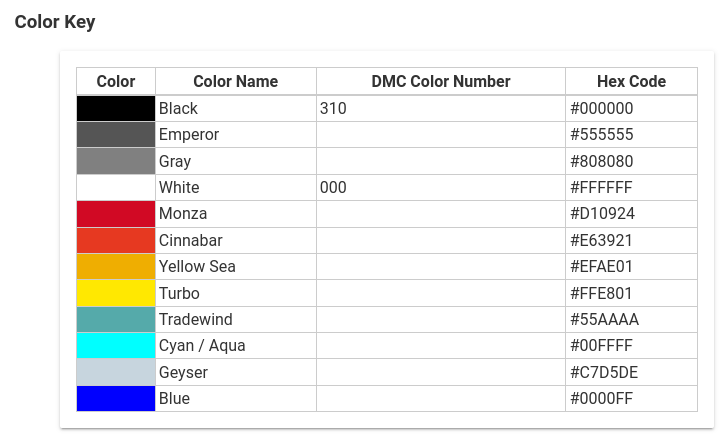Click the Turbo yellow swatch
Image resolution: width=720 pixels, height=435 pixels.
pyautogui.click(x=116, y=293)
